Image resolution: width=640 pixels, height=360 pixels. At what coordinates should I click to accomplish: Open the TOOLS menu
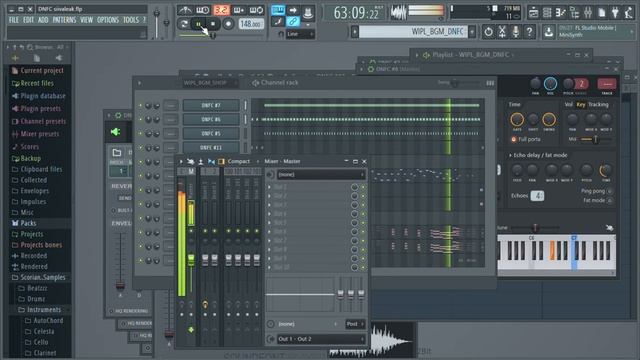click(131, 20)
